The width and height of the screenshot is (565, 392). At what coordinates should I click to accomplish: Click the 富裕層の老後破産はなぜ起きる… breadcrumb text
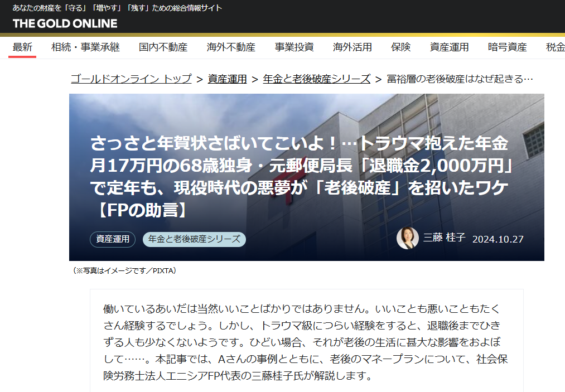[x=460, y=79]
